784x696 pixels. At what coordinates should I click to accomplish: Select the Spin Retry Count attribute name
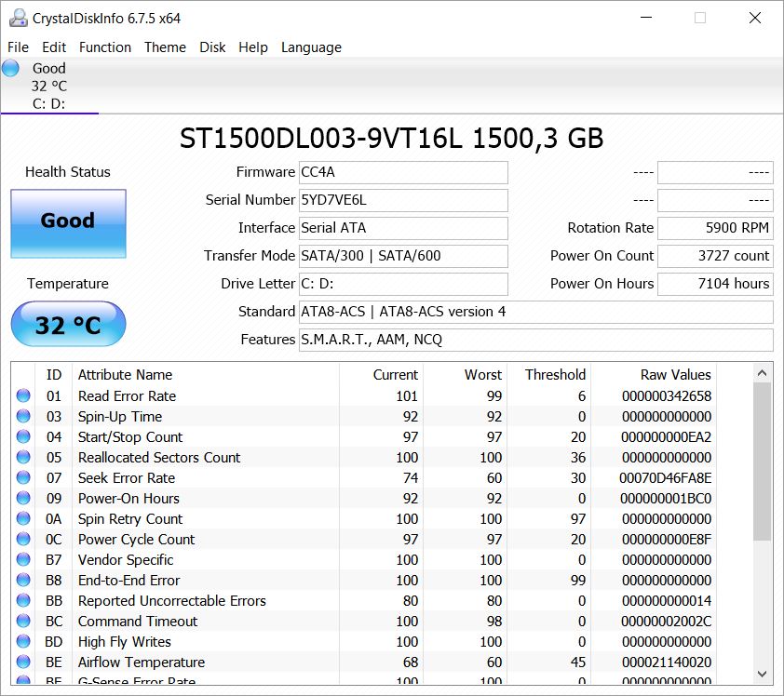pyautogui.click(x=130, y=519)
